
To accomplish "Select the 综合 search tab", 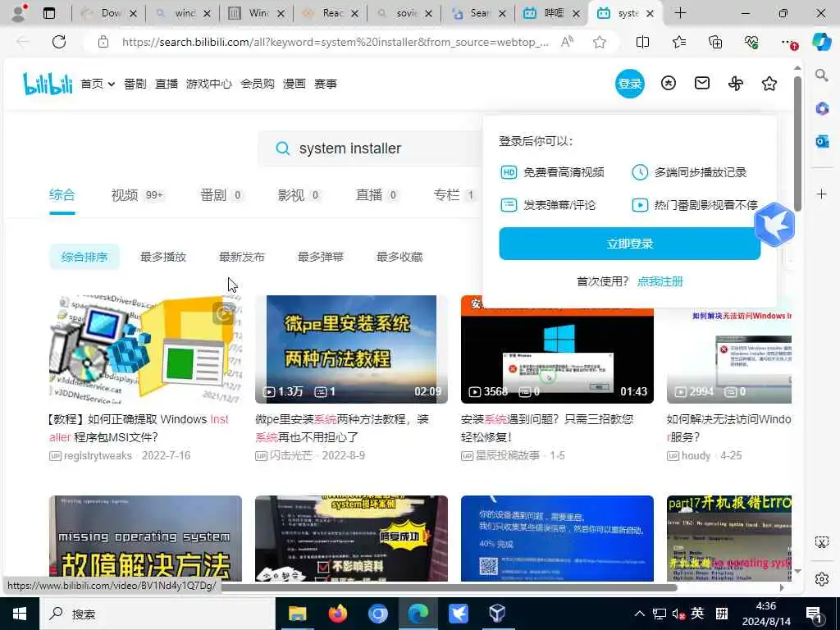I will tap(62, 195).
